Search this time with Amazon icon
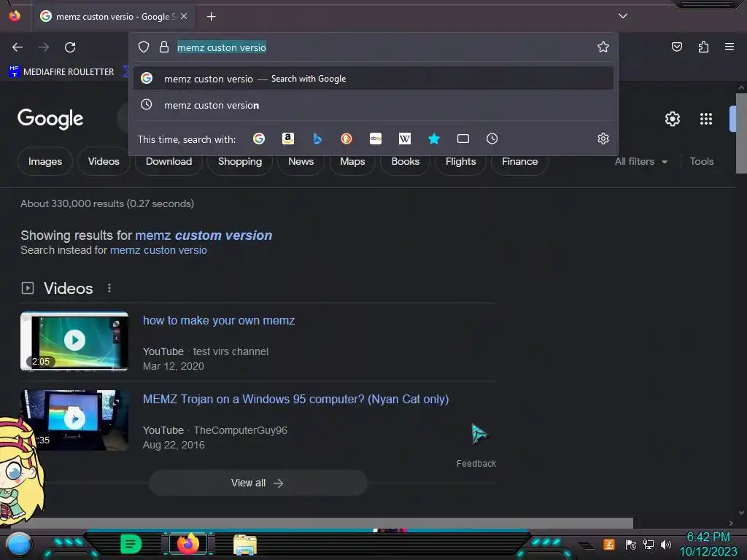This screenshot has width=747, height=560. pos(287,139)
